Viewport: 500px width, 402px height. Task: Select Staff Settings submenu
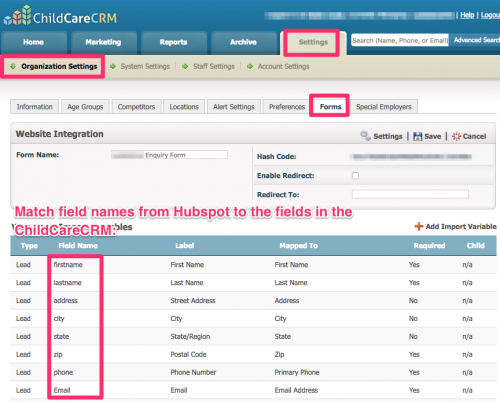(x=214, y=66)
